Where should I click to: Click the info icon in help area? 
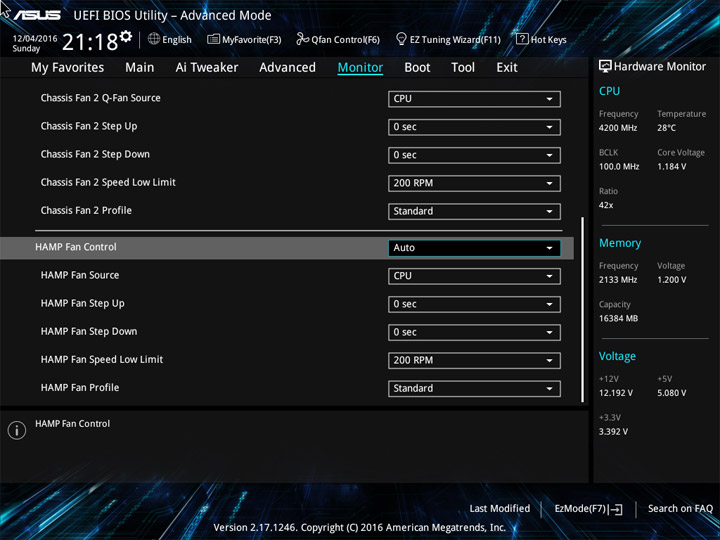pos(17,430)
